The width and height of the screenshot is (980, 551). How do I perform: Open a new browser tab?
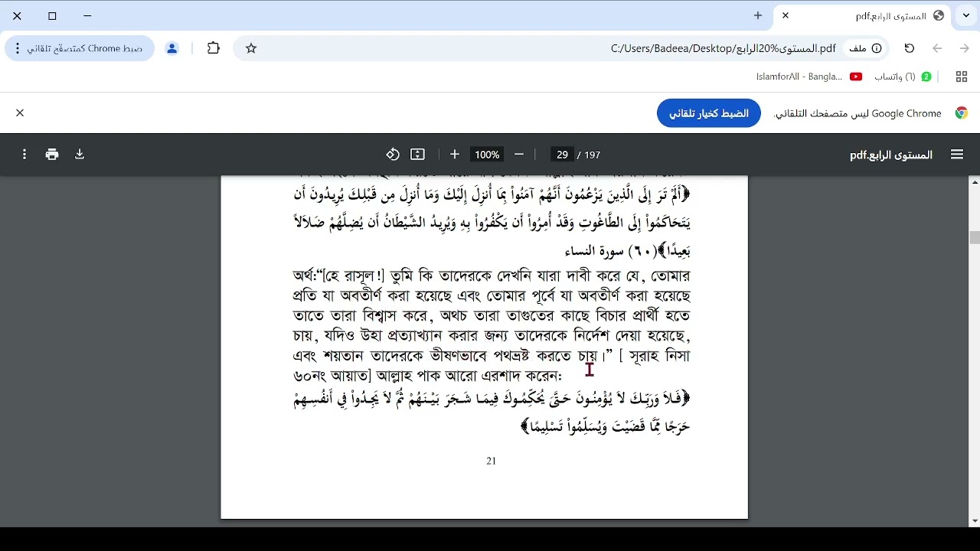(x=758, y=15)
